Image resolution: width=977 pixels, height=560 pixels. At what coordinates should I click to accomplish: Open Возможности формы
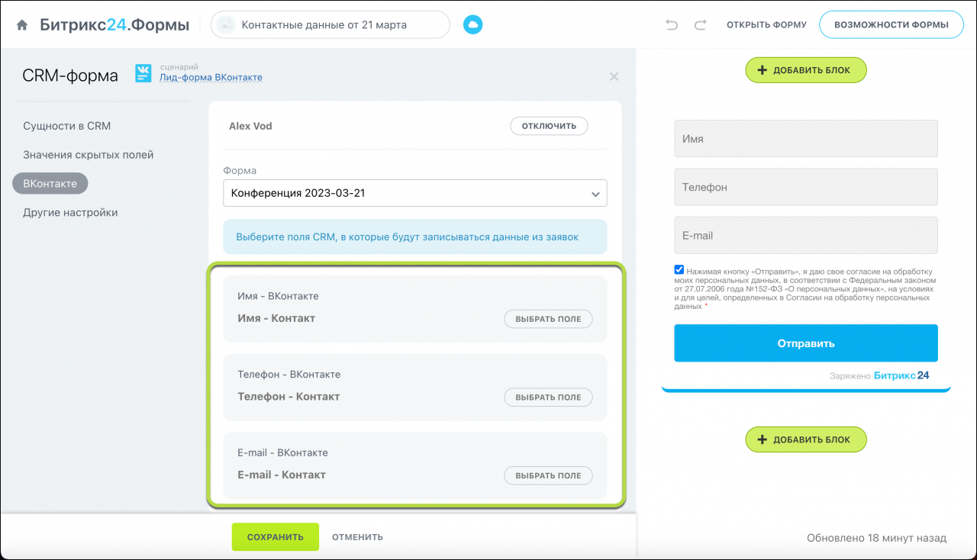[x=892, y=25]
